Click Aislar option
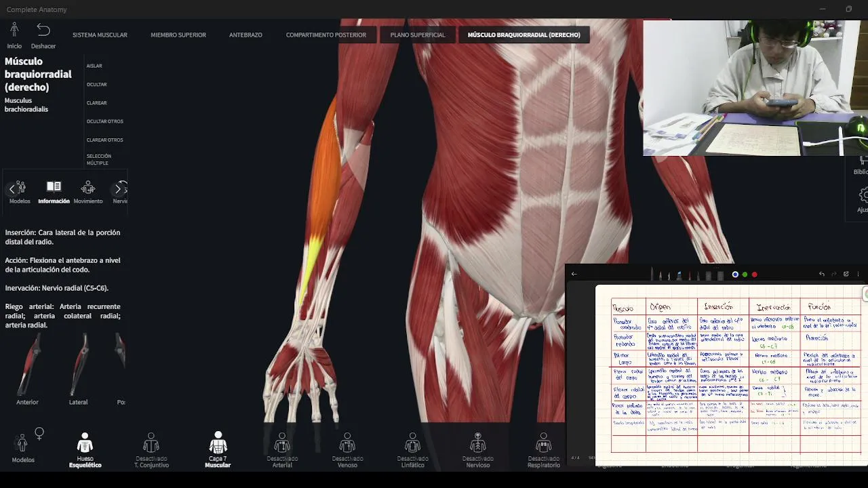Viewport: 868px width, 488px height. [94, 66]
